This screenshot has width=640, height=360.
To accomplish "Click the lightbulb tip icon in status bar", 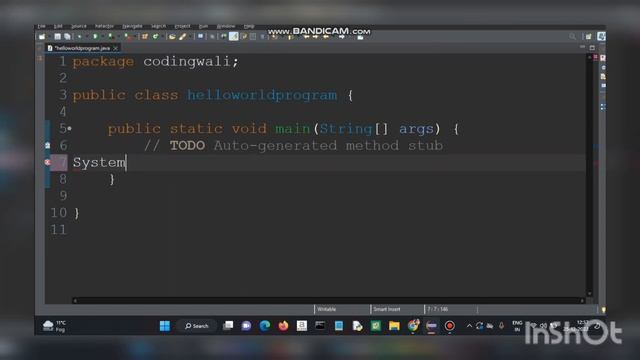I will [x=603, y=310].
